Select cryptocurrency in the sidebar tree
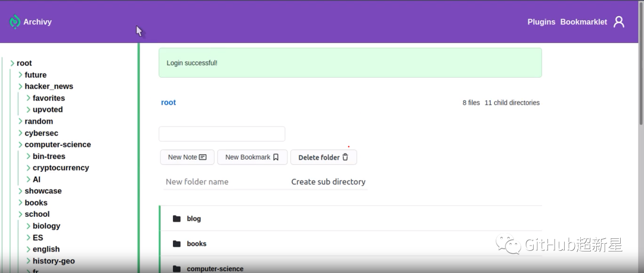 click(61, 168)
